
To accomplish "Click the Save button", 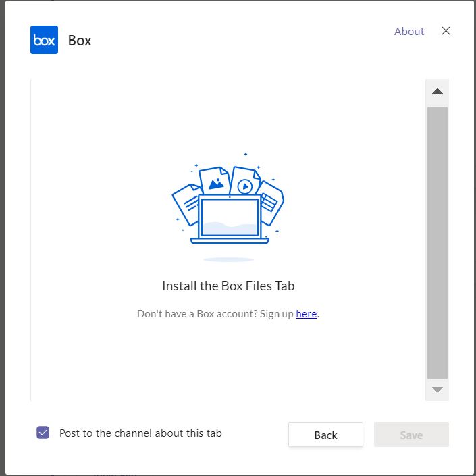I will click(411, 434).
